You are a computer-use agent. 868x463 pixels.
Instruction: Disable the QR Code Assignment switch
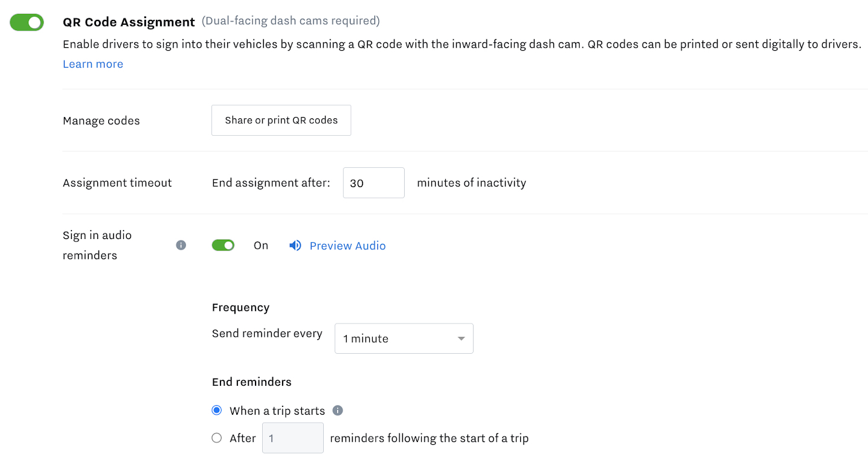point(27,22)
